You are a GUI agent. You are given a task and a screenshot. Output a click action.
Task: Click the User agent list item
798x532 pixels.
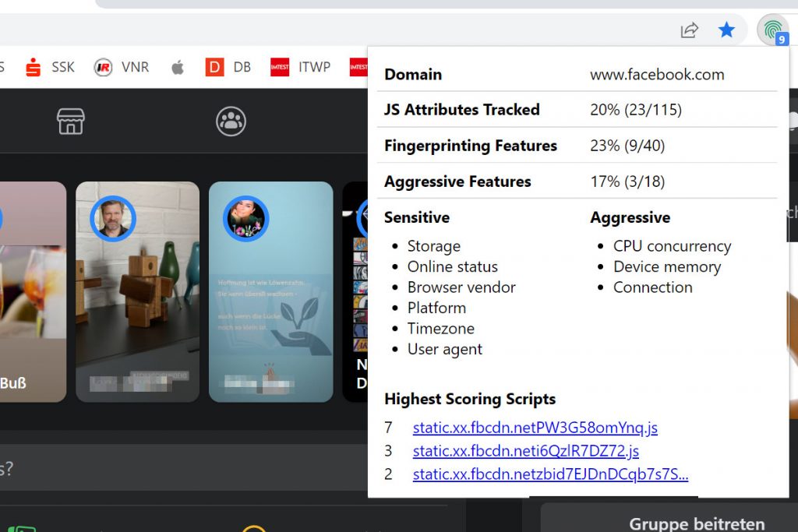(x=445, y=350)
